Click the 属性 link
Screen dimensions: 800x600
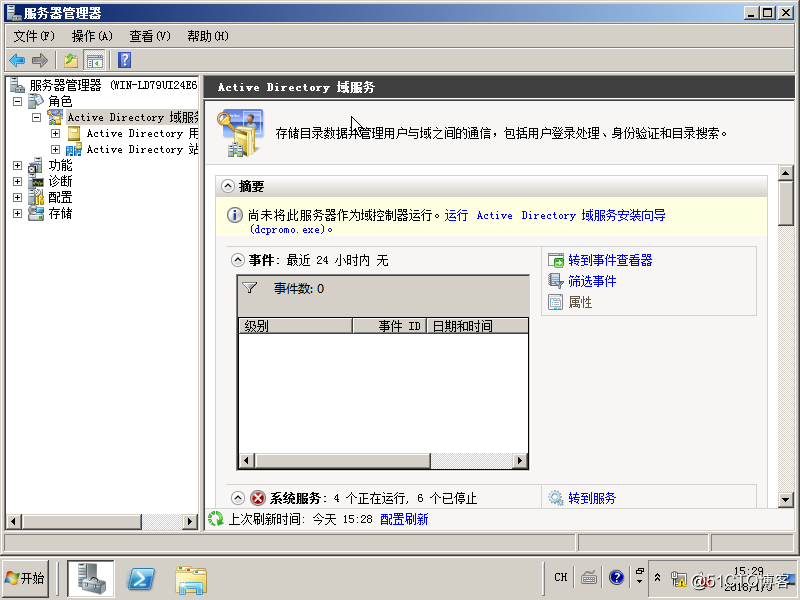click(580, 302)
